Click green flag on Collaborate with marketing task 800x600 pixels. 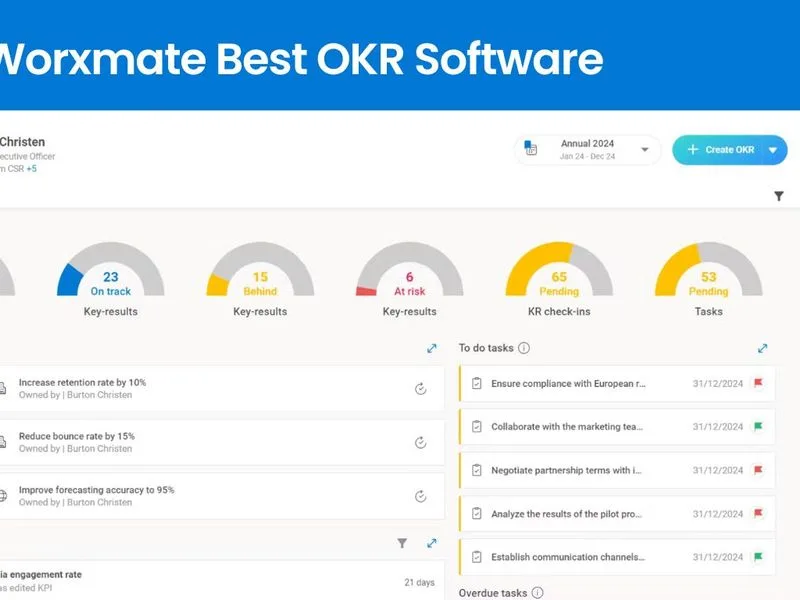(x=758, y=426)
